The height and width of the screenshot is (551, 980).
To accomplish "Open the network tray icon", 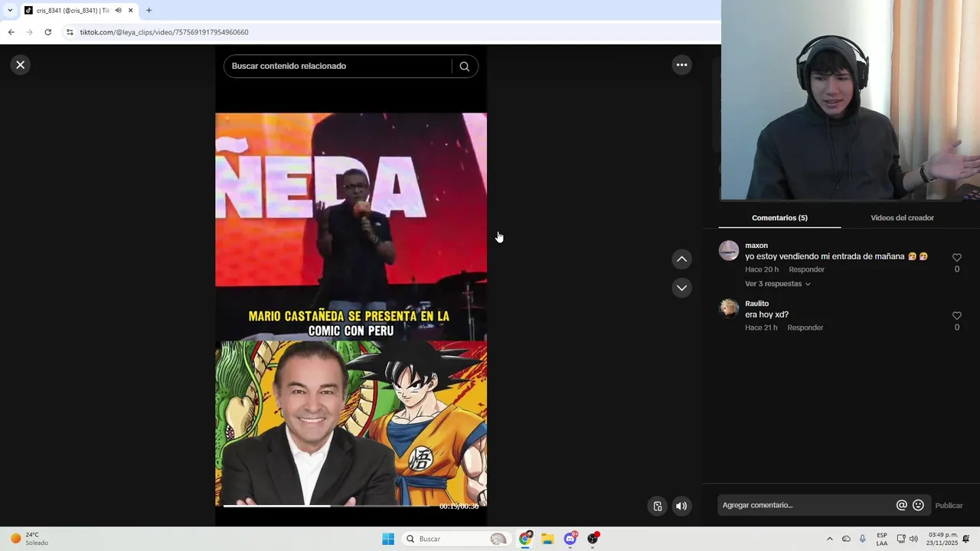I will (x=901, y=539).
